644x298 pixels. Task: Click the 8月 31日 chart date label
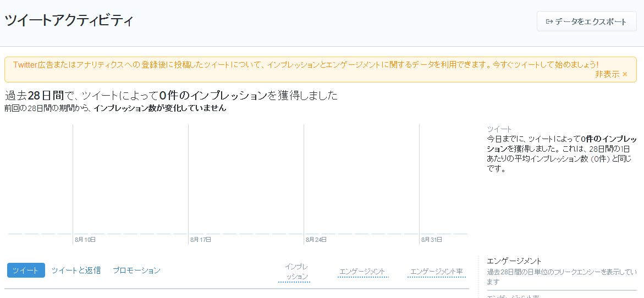coord(432,239)
